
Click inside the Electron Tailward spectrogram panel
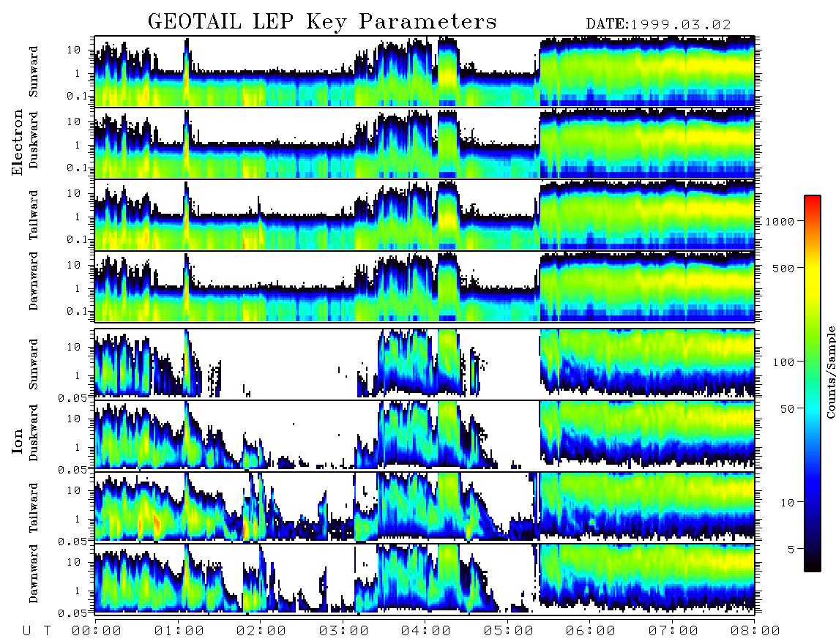click(x=425, y=215)
